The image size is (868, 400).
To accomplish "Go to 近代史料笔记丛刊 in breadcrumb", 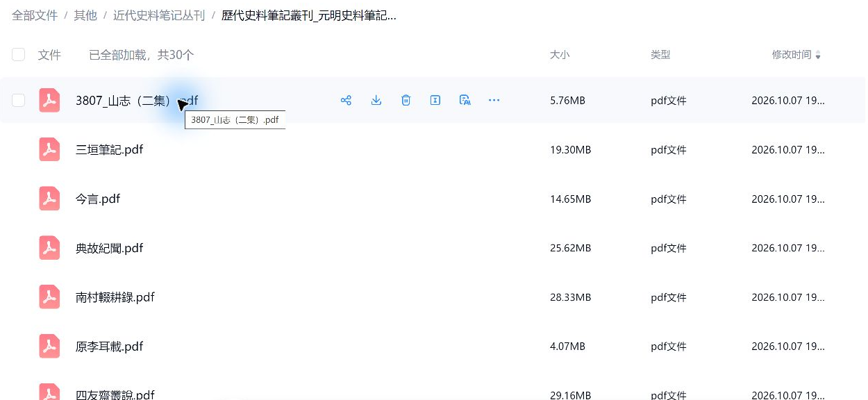I will pos(159,15).
